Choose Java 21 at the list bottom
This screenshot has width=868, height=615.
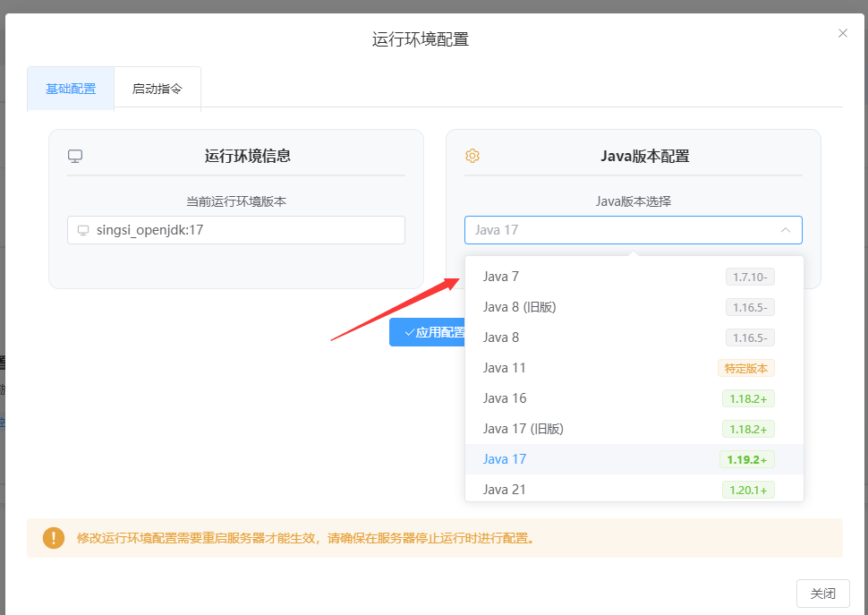tap(505, 489)
